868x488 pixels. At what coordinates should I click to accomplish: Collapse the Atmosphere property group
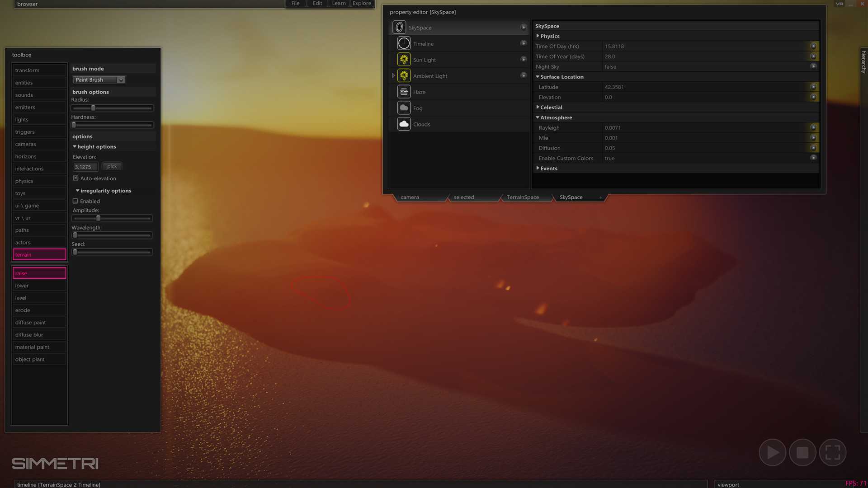point(538,117)
